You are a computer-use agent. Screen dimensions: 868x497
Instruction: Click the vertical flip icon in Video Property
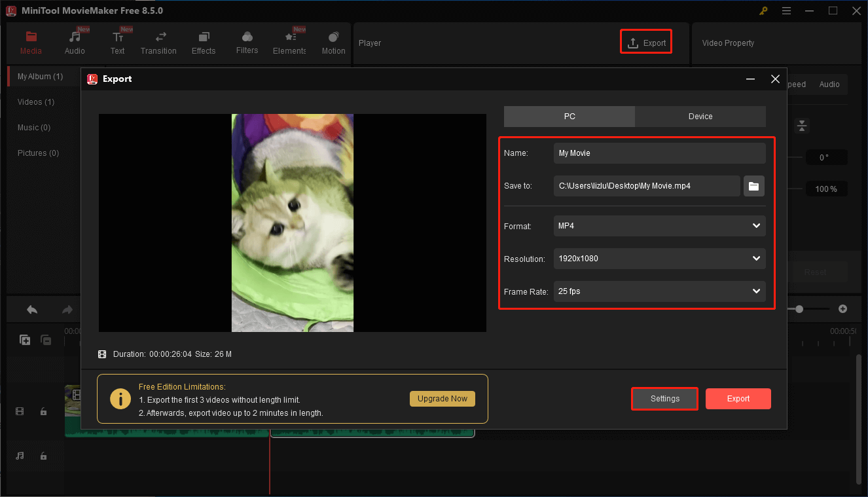pyautogui.click(x=801, y=125)
